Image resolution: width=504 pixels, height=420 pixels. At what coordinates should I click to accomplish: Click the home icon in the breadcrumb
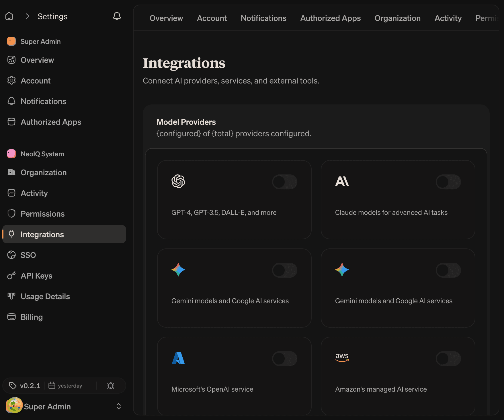point(9,16)
